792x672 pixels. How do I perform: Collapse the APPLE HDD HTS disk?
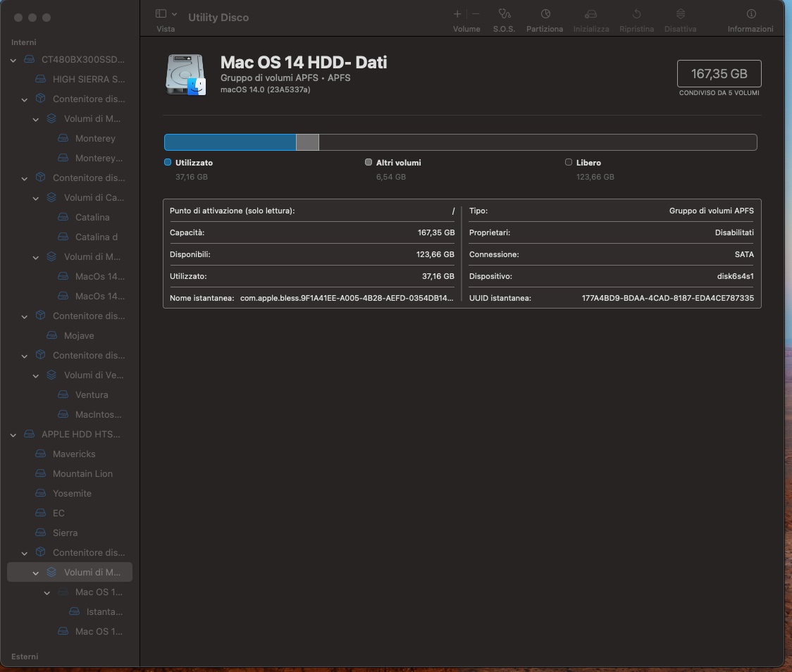[x=13, y=435]
